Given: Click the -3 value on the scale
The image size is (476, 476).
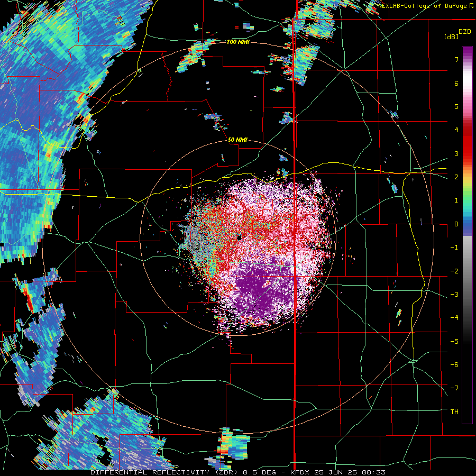Looking at the screenshot, I should 454,295.
